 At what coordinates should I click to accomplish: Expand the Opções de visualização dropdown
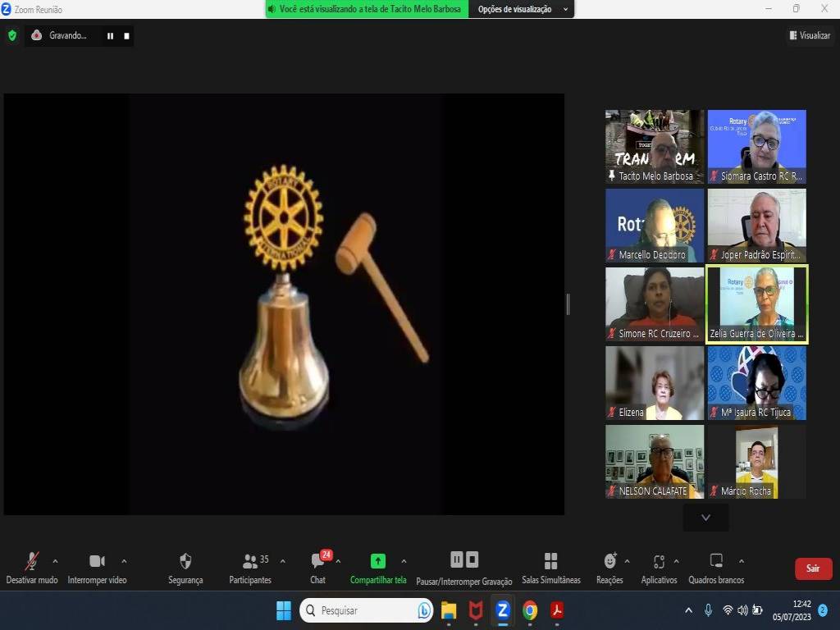[522, 9]
